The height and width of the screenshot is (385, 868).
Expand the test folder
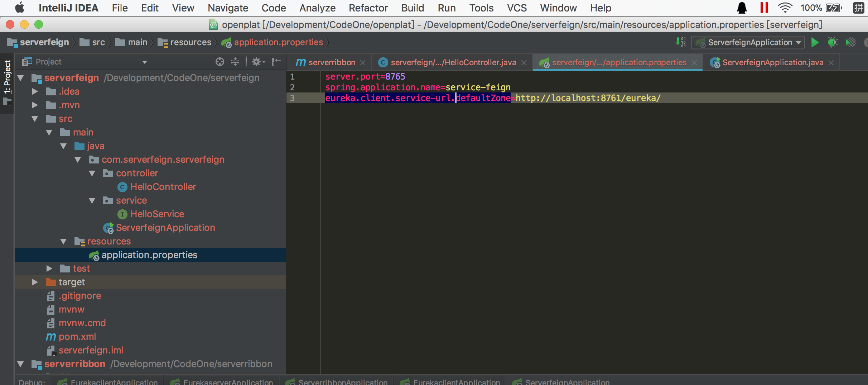click(x=49, y=268)
